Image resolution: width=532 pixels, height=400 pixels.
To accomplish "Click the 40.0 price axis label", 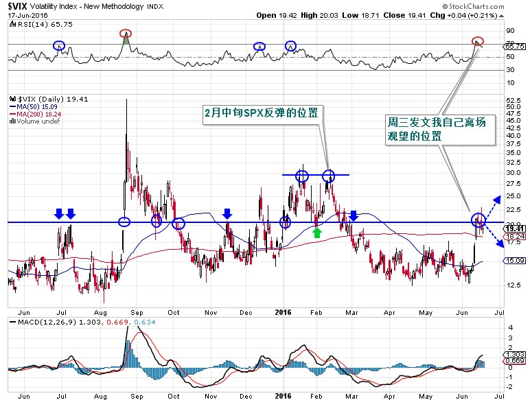I will tap(513, 136).
